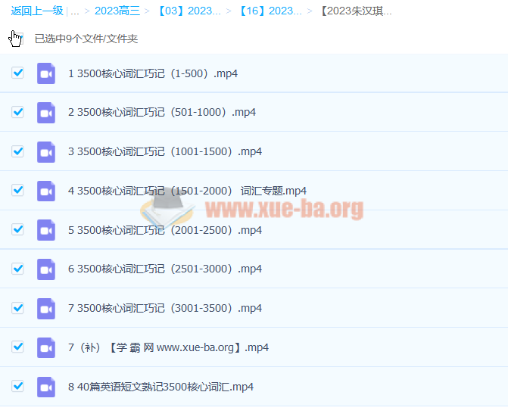Click video icon for file 1 (1-500)
Image resolution: width=508 pixels, height=420 pixels.
pyautogui.click(x=46, y=73)
